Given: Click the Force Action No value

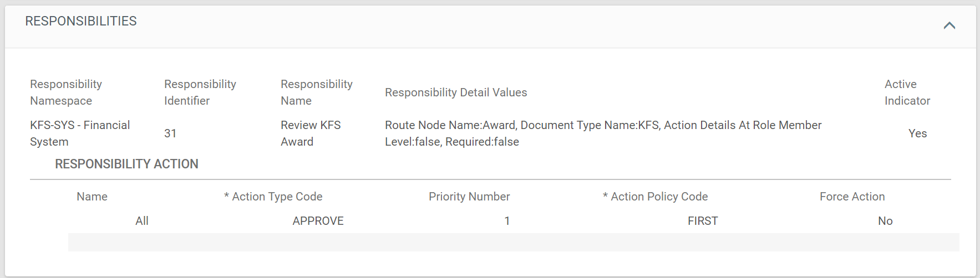Looking at the screenshot, I should 885,221.
